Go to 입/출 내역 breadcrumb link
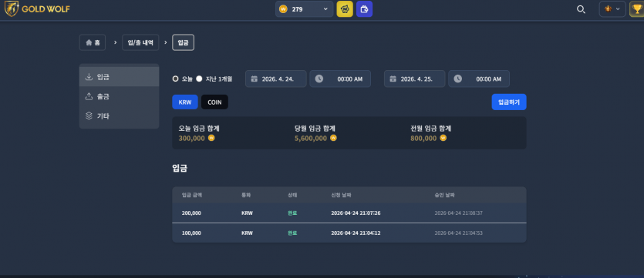This screenshot has height=278, width=644. (140, 42)
